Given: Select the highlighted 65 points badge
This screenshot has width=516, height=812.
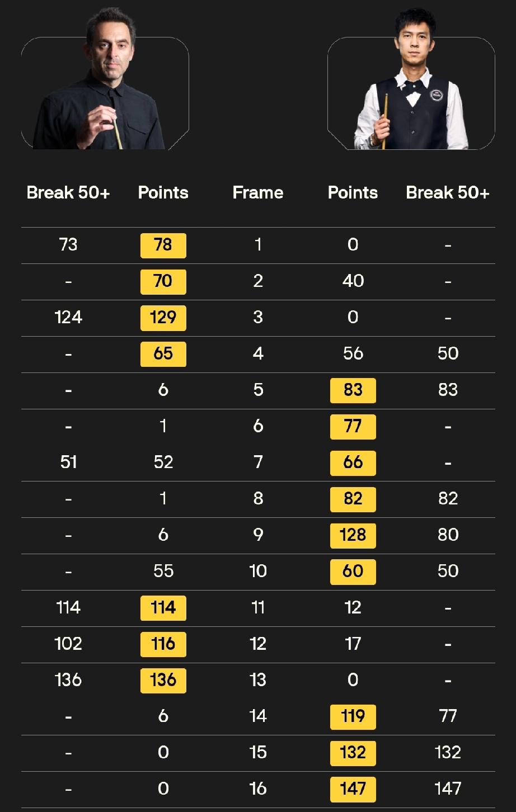Looking at the screenshot, I should [163, 354].
